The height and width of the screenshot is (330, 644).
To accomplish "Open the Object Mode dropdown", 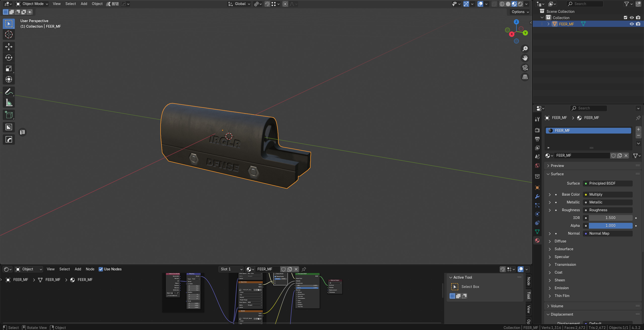I will coord(32,4).
